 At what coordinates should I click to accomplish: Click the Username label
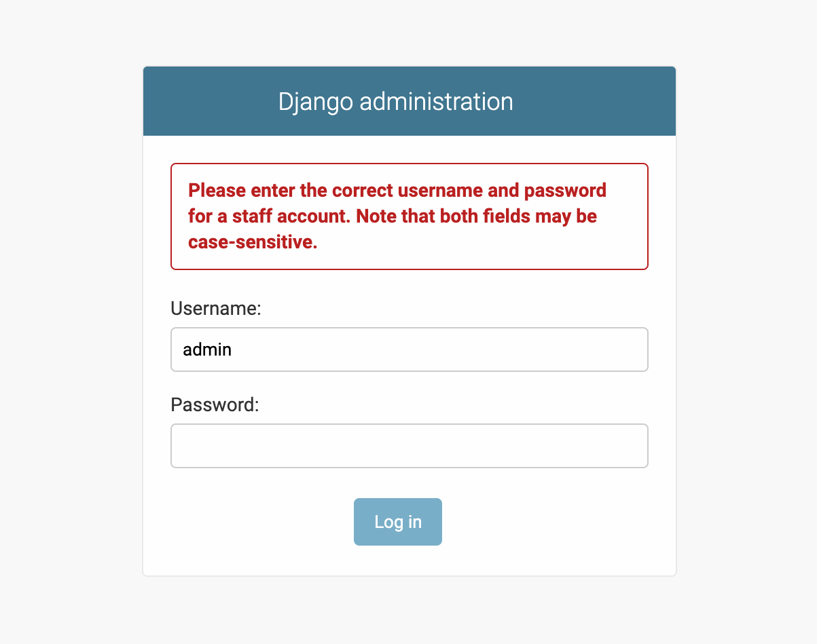pyautogui.click(x=215, y=309)
